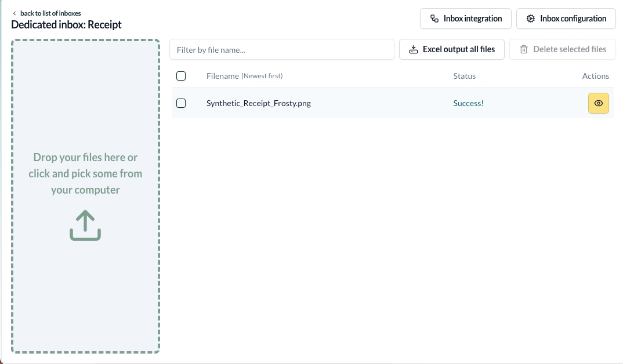
Task: Click the "Success!" status text
Action: pos(468,103)
